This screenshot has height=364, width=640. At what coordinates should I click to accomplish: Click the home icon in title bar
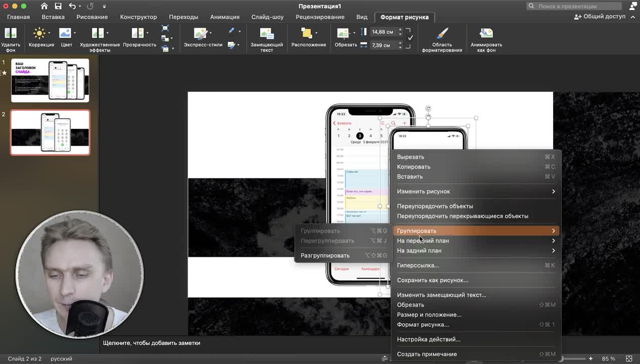click(x=44, y=6)
